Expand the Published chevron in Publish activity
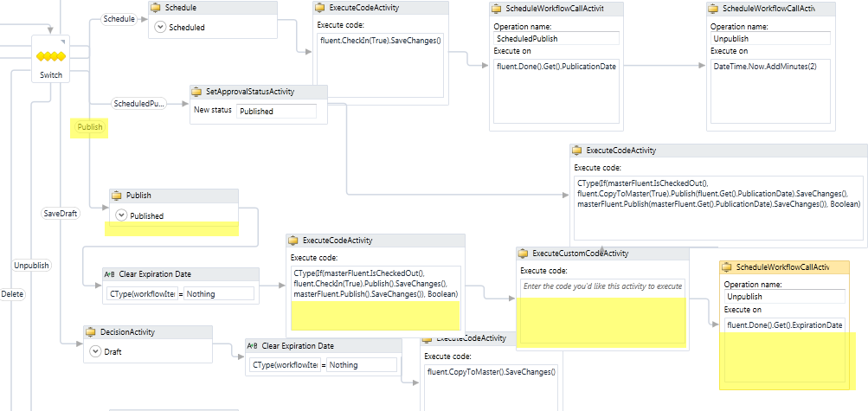Viewport: 868px width, 411px height. pyautogui.click(x=120, y=216)
